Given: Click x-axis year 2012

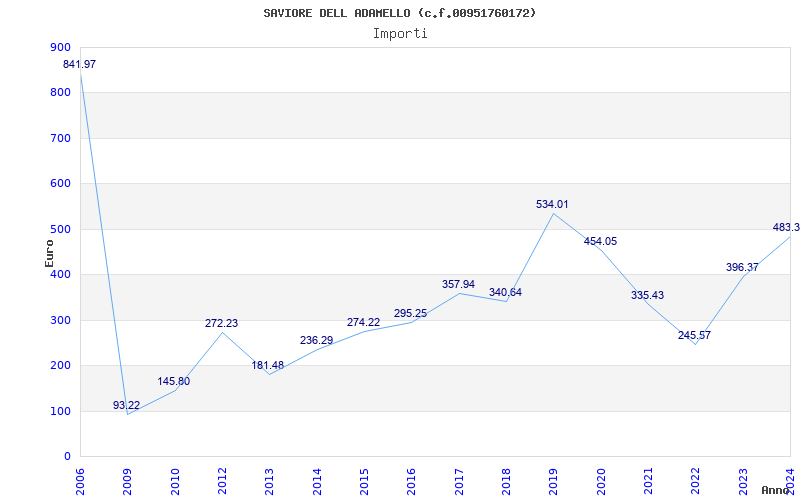Looking at the screenshot, I should (x=222, y=482).
